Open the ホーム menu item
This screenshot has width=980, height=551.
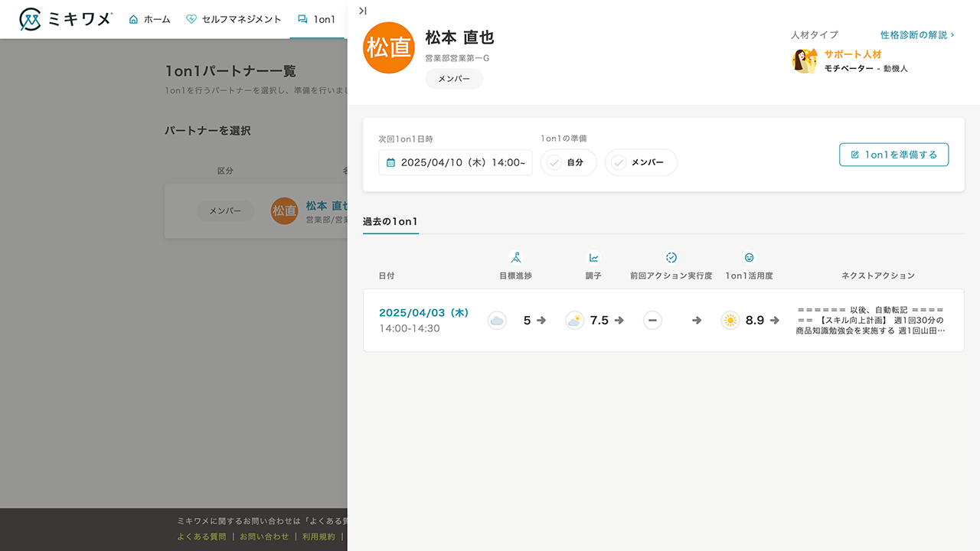[149, 19]
